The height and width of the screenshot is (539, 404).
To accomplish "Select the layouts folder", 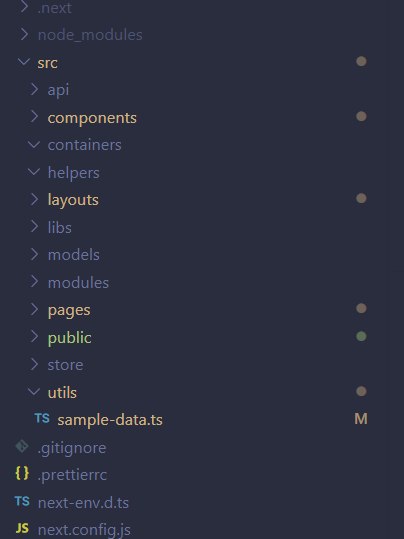I will pos(73,200).
